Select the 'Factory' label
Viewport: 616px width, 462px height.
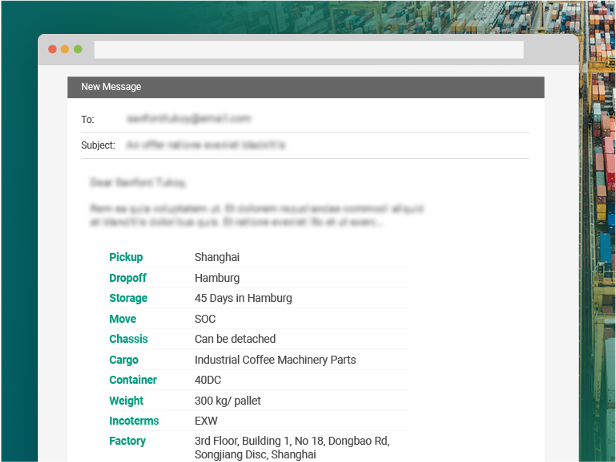[127, 441]
